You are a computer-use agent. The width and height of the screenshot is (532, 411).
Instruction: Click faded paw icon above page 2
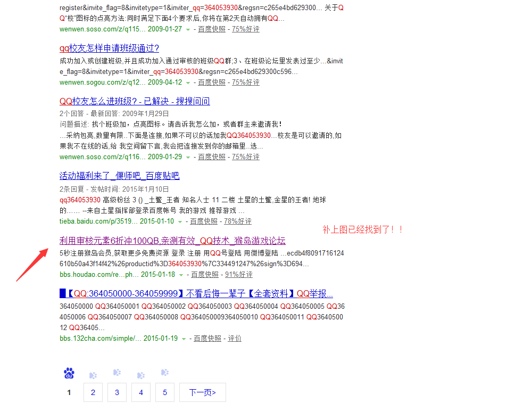(93, 375)
